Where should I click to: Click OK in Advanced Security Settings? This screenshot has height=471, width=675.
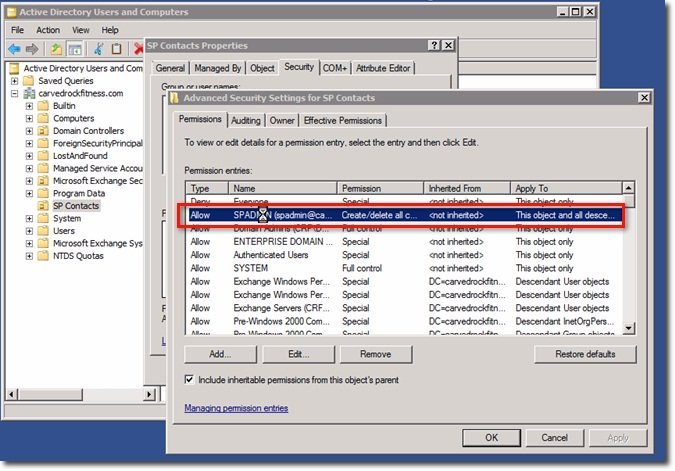[491, 437]
